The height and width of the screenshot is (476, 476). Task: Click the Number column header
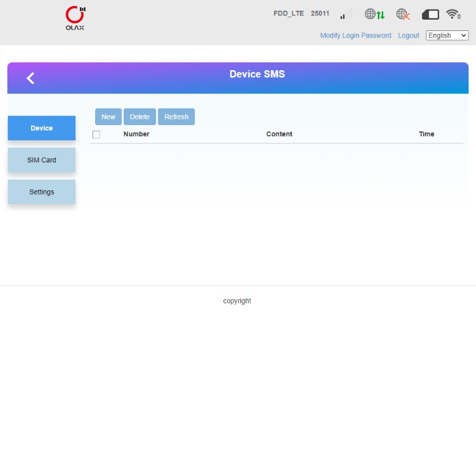click(136, 134)
